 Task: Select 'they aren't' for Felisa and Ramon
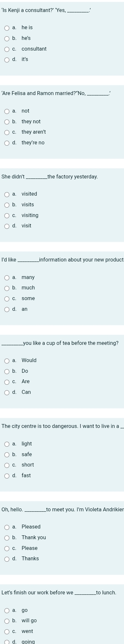click(x=7, y=132)
